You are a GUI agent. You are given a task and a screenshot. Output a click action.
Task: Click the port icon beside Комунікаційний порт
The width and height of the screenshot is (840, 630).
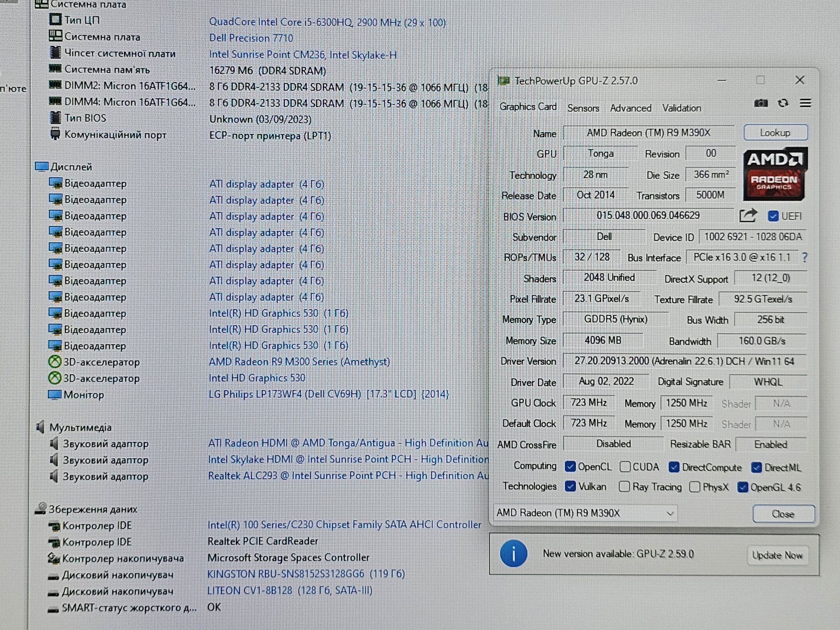pos(55,134)
